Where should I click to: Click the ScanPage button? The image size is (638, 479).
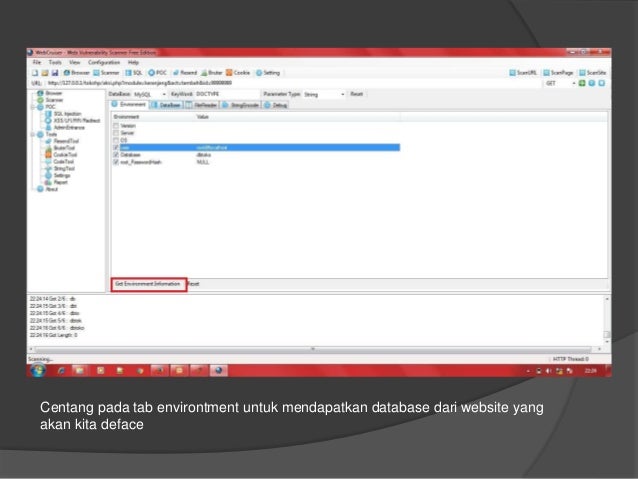click(x=558, y=73)
